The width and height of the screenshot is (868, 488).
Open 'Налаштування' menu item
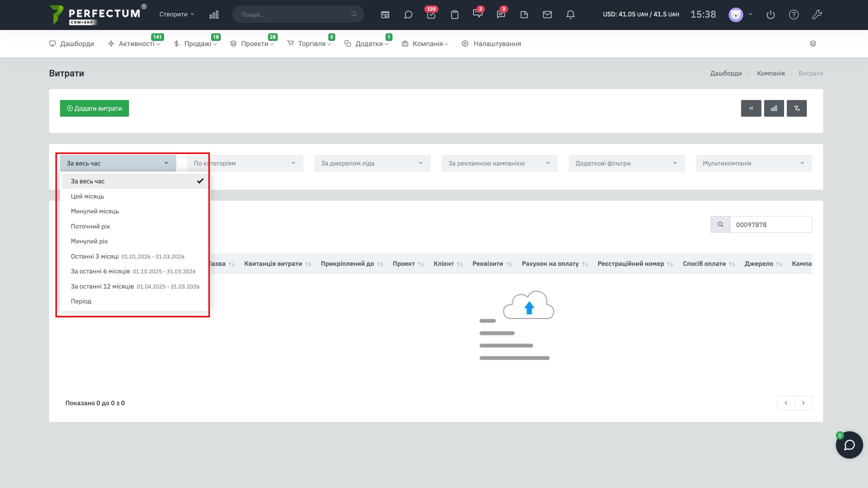pos(497,44)
